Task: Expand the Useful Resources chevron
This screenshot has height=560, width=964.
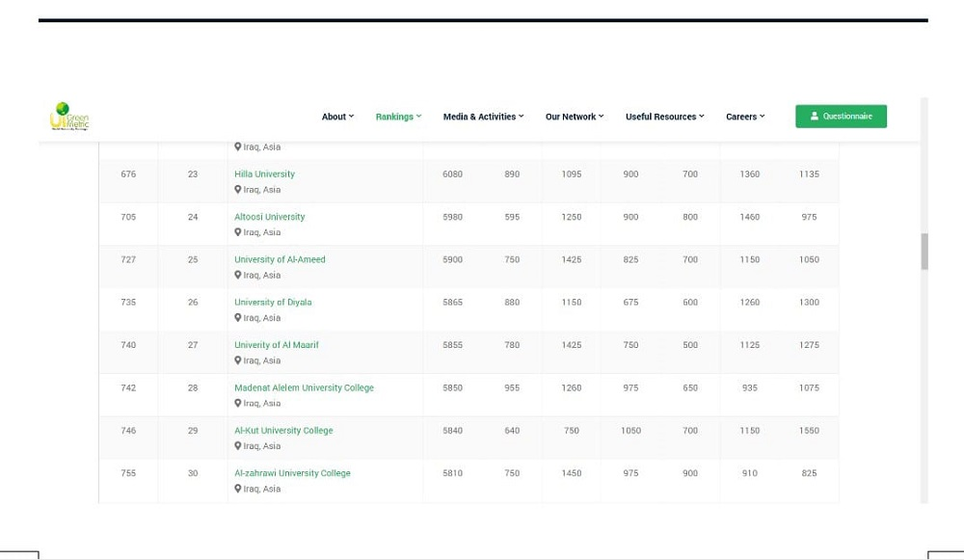Action: pyautogui.click(x=702, y=117)
